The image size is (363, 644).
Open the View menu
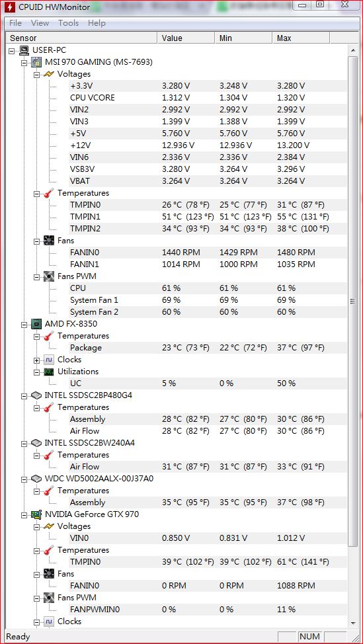coord(40,23)
